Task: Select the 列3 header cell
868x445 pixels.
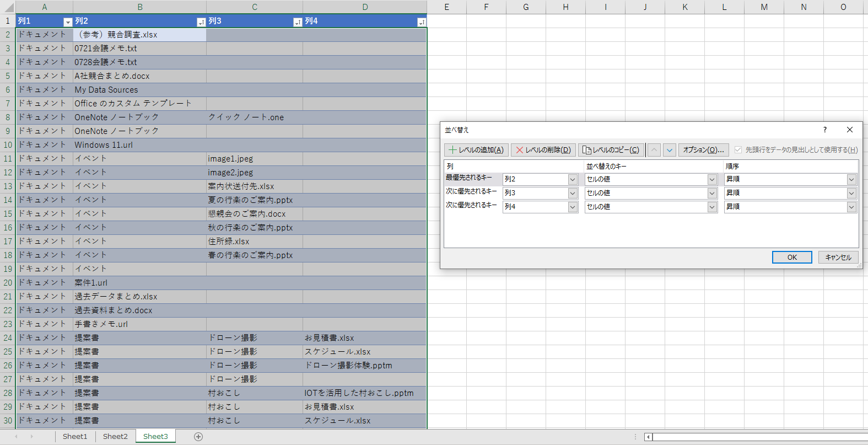Action: [255, 21]
